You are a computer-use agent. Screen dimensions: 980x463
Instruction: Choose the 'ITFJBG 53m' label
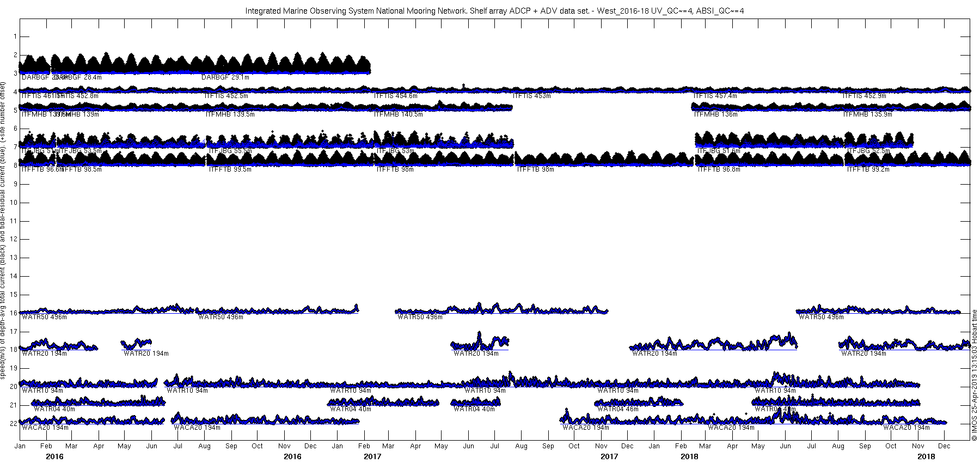click(x=395, y=151)
